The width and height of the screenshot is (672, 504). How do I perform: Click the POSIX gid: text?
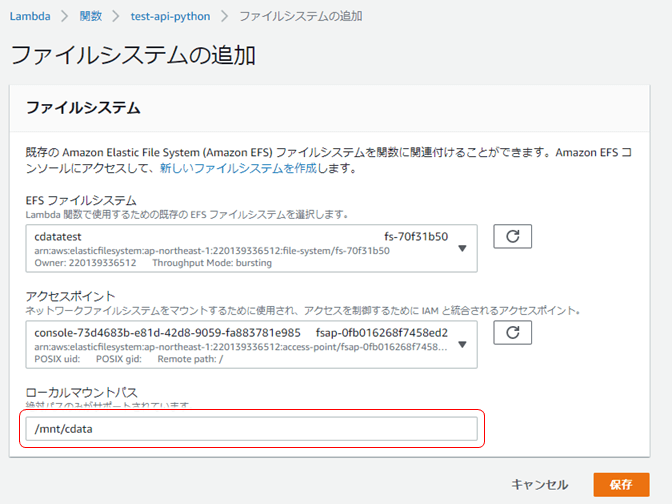pos(119,359)
